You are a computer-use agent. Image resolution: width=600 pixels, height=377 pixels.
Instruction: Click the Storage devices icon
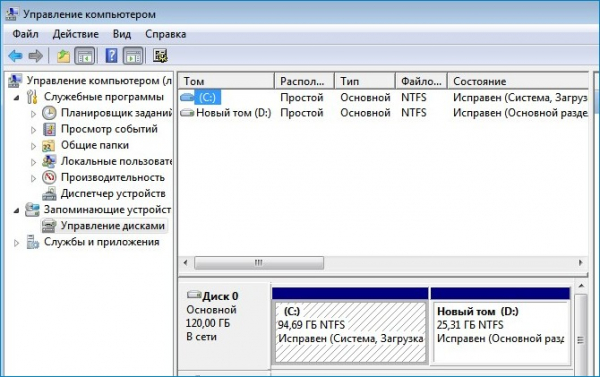(x=33, y=210)
